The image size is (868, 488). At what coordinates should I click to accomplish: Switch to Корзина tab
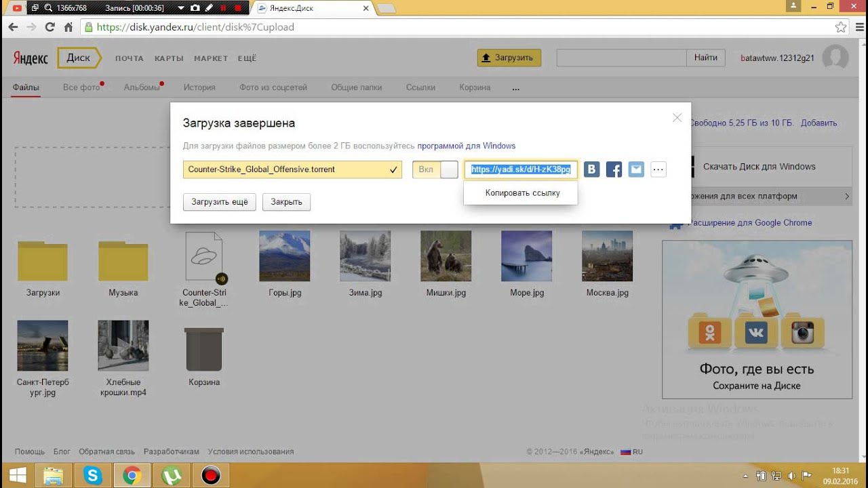click(x=475, y=87)
